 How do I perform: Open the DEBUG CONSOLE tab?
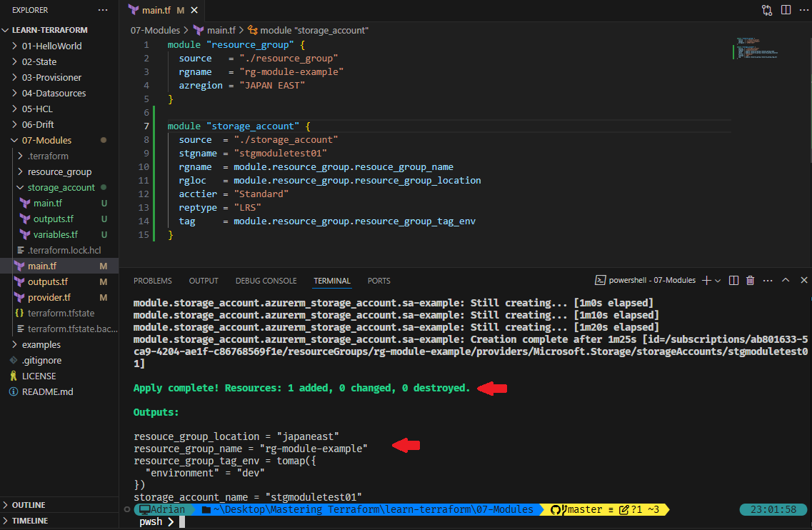tap(266, 281)
